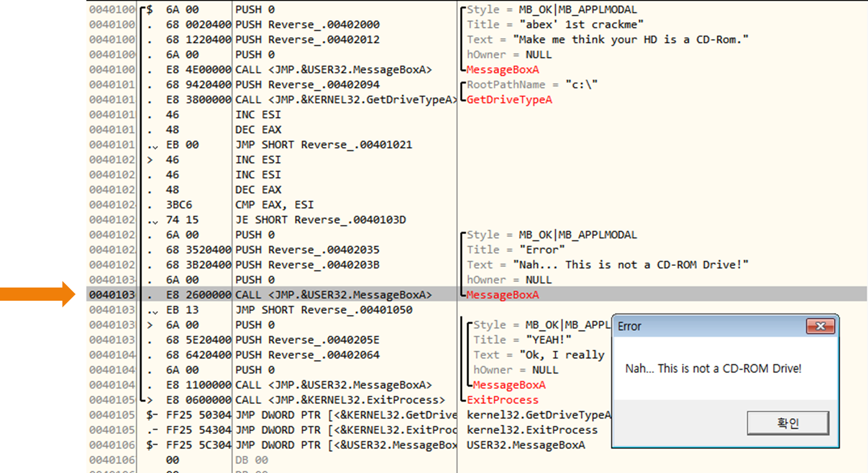
Task: Click the Error dialog title bar
Action: point(708,327)
